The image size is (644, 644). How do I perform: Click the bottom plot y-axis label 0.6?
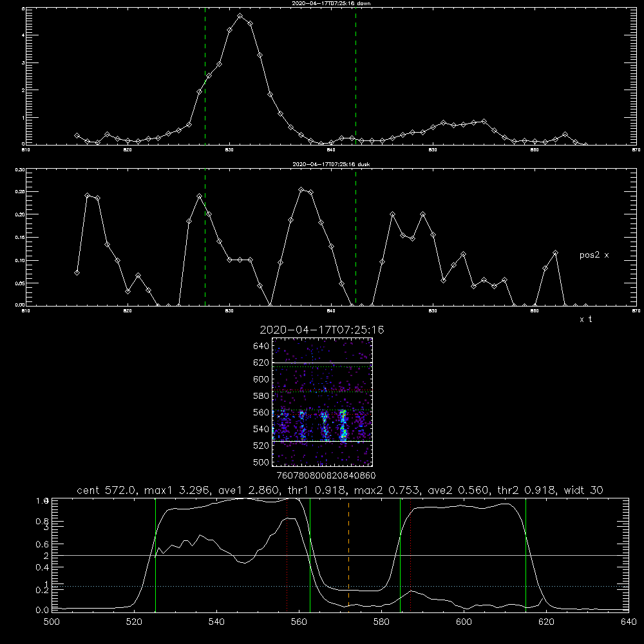(43, 544)
